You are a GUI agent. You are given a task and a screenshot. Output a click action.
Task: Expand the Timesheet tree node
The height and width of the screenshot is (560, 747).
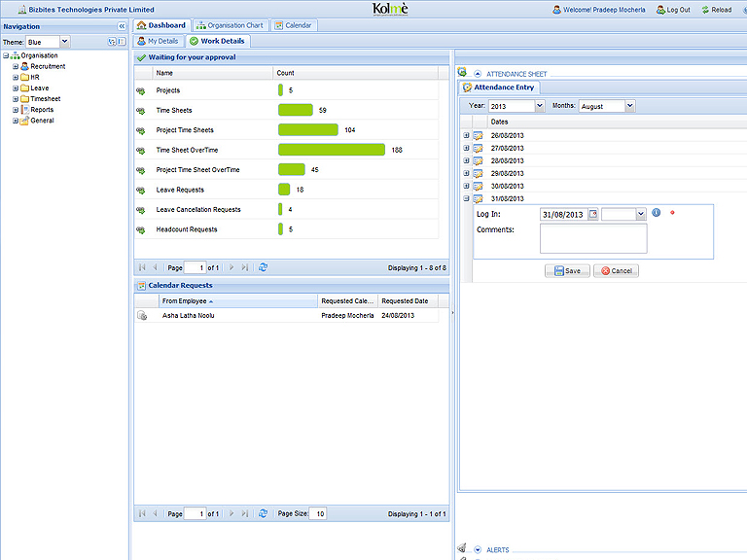(x=16, y=99)
